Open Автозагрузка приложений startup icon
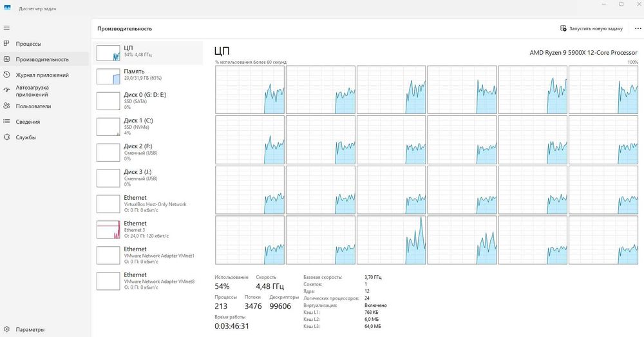Viewport: 644px width, 337px height. (6, 90)
